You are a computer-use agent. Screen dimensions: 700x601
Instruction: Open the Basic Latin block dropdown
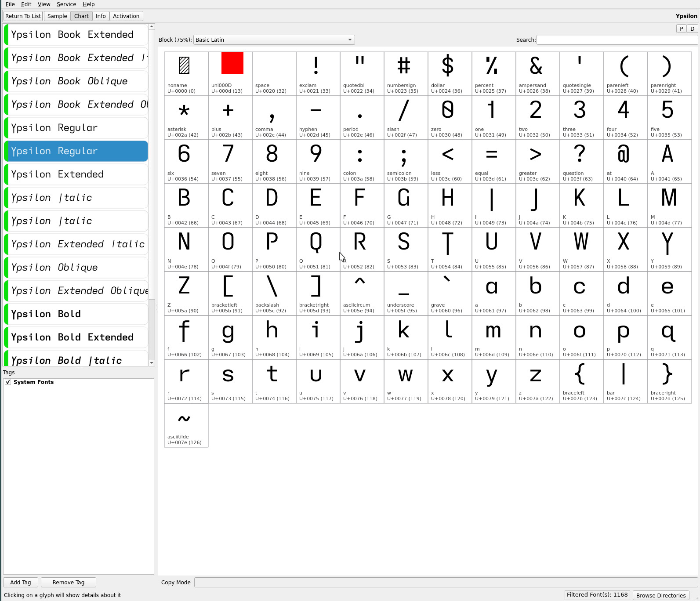274,40
